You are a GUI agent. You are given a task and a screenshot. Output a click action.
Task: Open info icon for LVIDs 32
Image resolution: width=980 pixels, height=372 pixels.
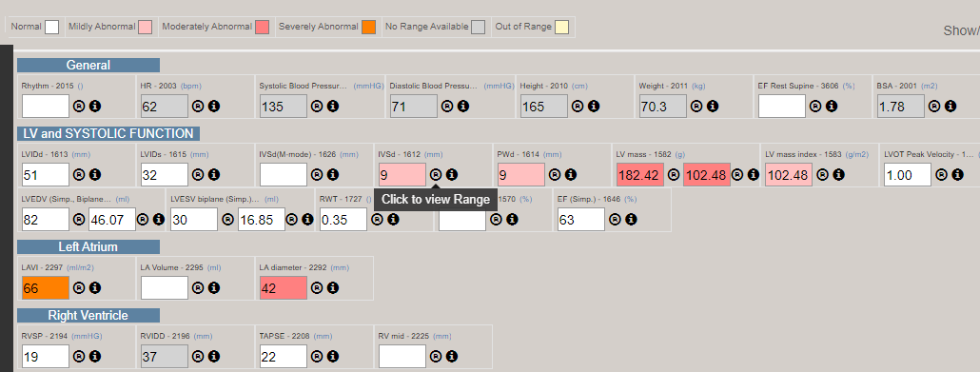pos(214,175)
